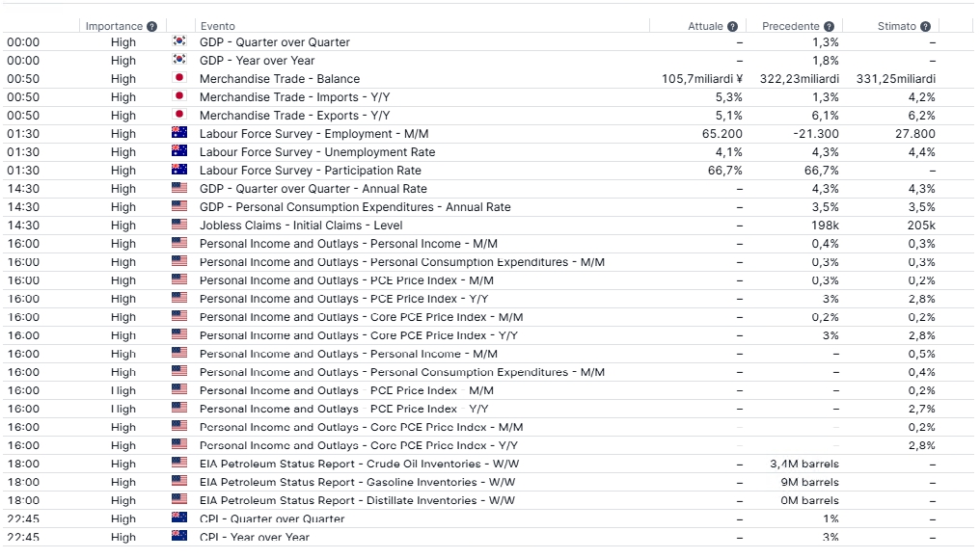Click New Zealand flag on CPI Quarter over Quarter row
Viewport: 980px width, 558px height.
[x=178, y=518]
